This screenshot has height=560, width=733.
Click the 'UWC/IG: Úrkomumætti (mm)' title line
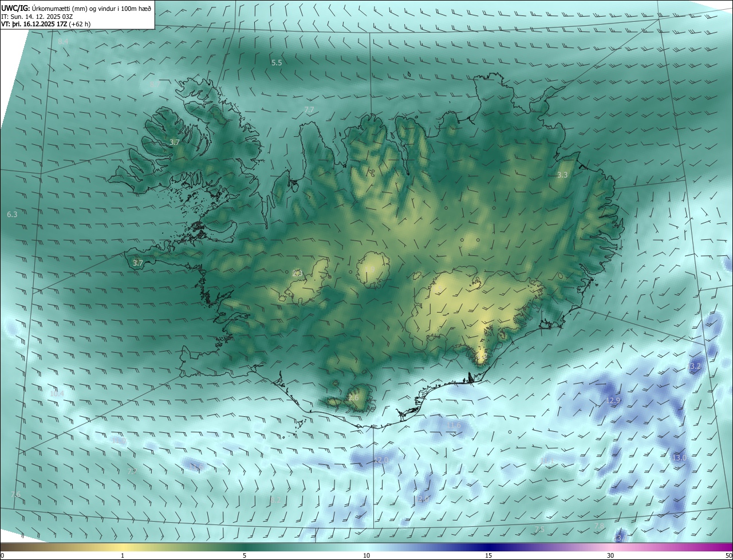(x=76, y=8)
